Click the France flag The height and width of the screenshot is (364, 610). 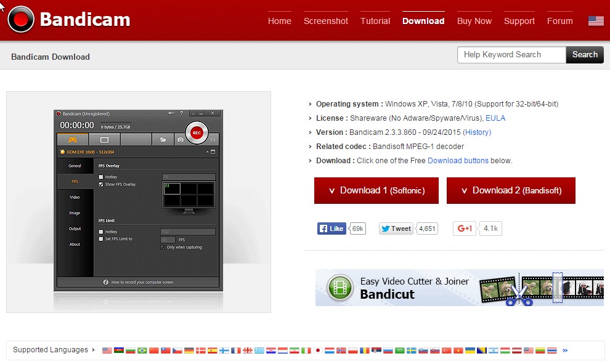[236, 350]
